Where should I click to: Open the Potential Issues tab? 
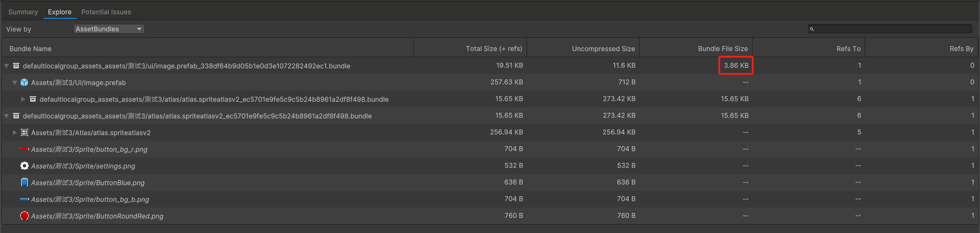(106, 12)
